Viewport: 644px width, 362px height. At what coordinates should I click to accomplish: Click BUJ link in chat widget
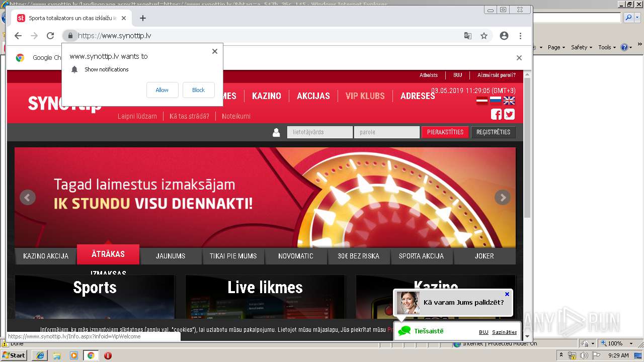coord(484,332)
